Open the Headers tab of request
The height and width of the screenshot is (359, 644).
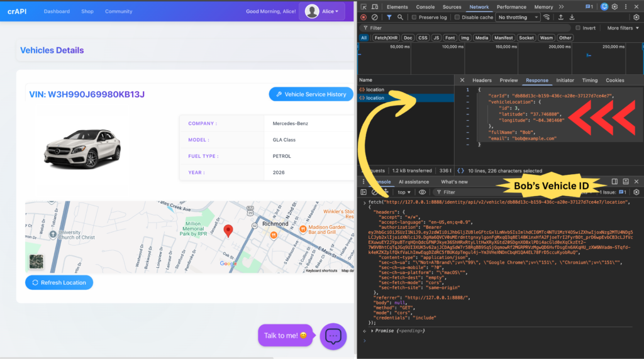click(482, 80)
